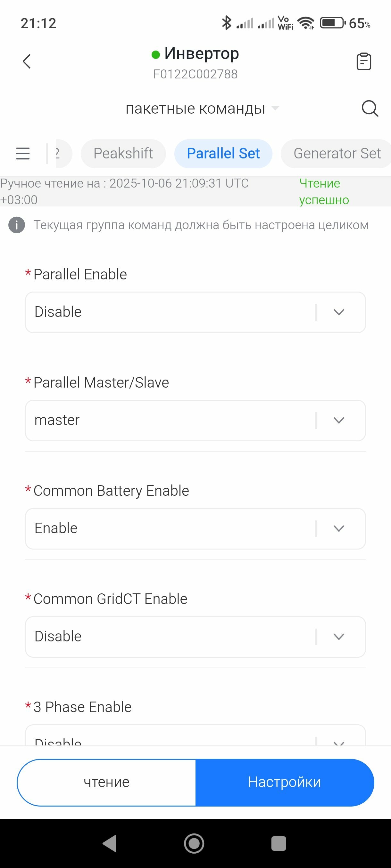391x868 pixels.
Task: Tap the чтение button
Action: point(107,783)
